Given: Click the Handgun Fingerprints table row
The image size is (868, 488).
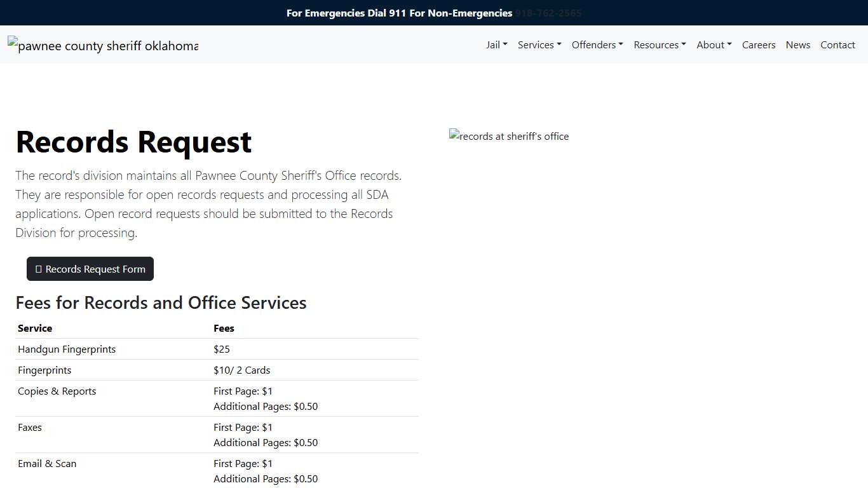Looking at the screenshot, I should pos(67,349).
